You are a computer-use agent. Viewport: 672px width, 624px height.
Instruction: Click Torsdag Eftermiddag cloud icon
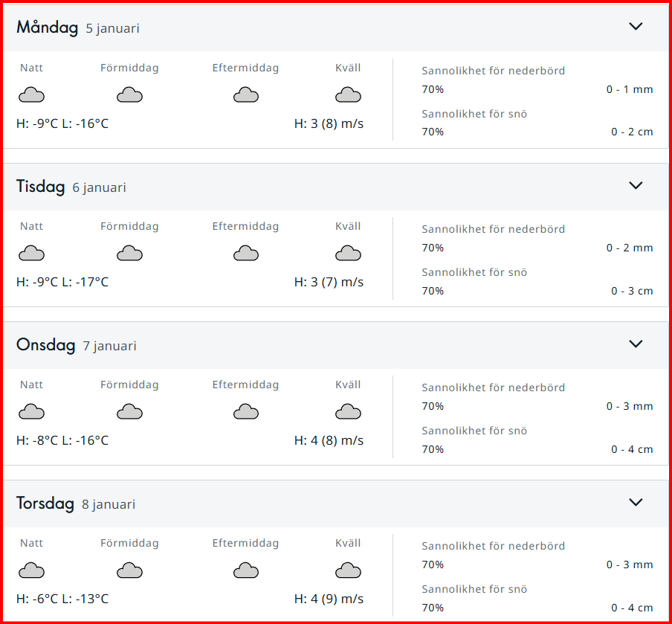tap(246, 570)
